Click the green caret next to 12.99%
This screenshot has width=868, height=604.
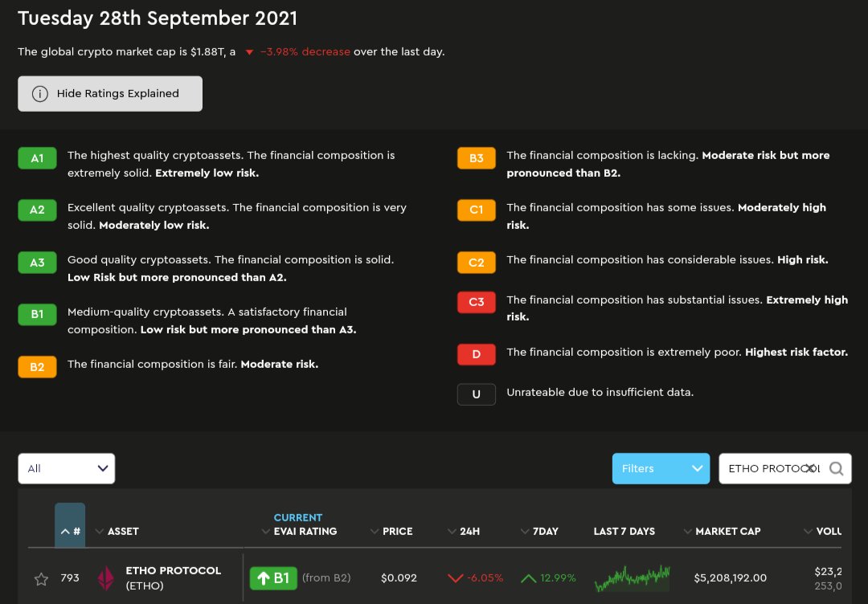[x=528, y=577]
